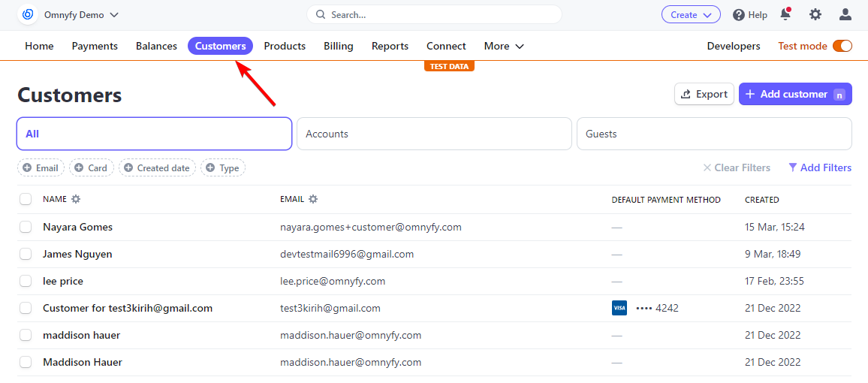Click the created date 17 Feb, 23:55

point(774,281)
